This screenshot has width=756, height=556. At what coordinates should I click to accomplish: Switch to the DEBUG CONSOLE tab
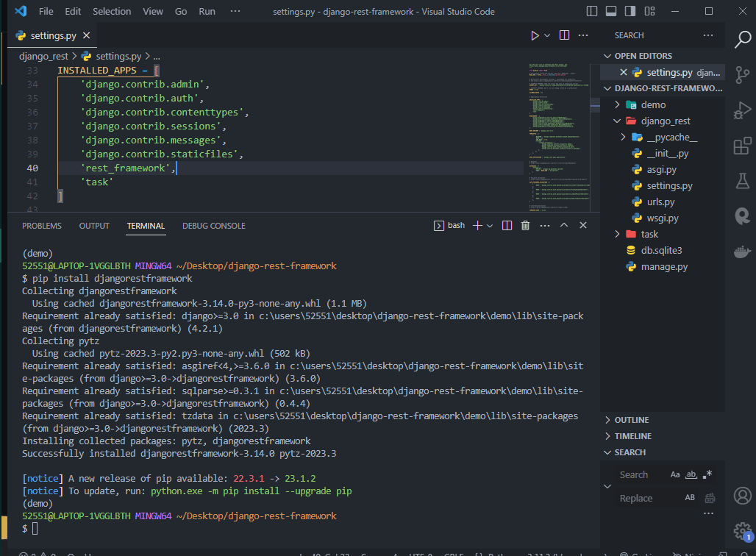213,226
